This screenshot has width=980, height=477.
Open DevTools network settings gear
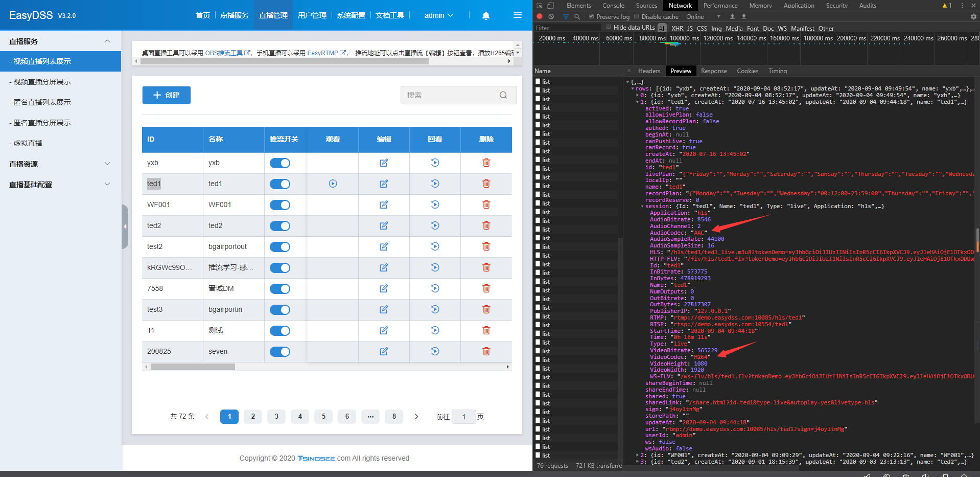pyautogui.click(x=973, y=16)
